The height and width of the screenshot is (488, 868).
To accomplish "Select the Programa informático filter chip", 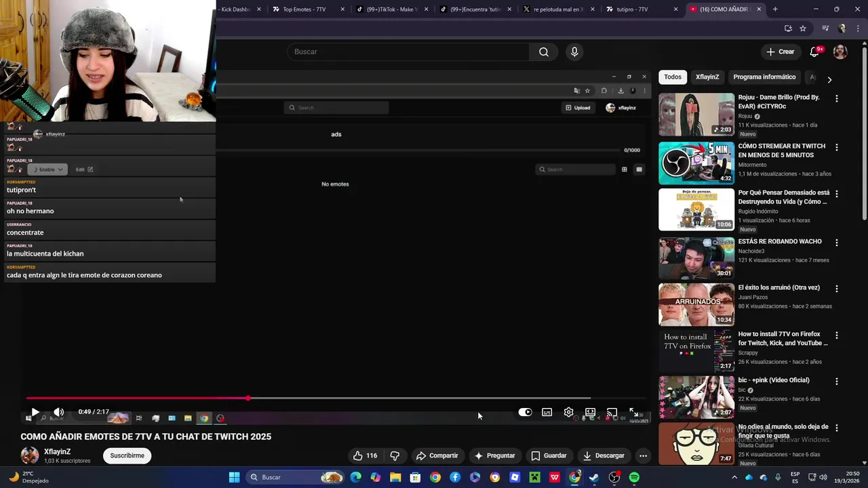I will point(764,77).
